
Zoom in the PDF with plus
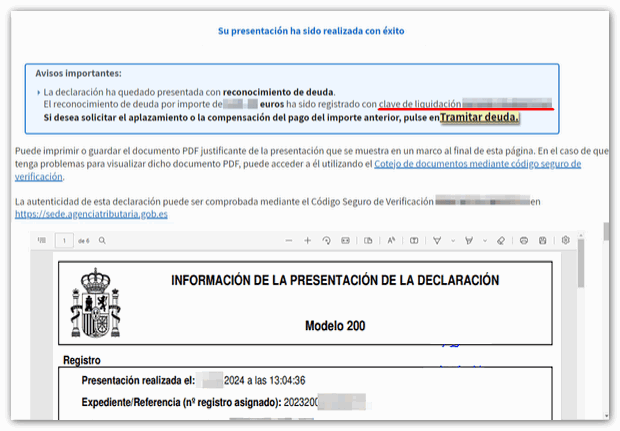tap(307, 241)
